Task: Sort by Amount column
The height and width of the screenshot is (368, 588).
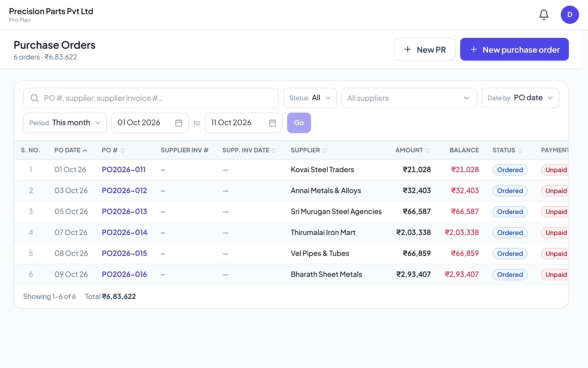Action: click(x=412, y=150)
